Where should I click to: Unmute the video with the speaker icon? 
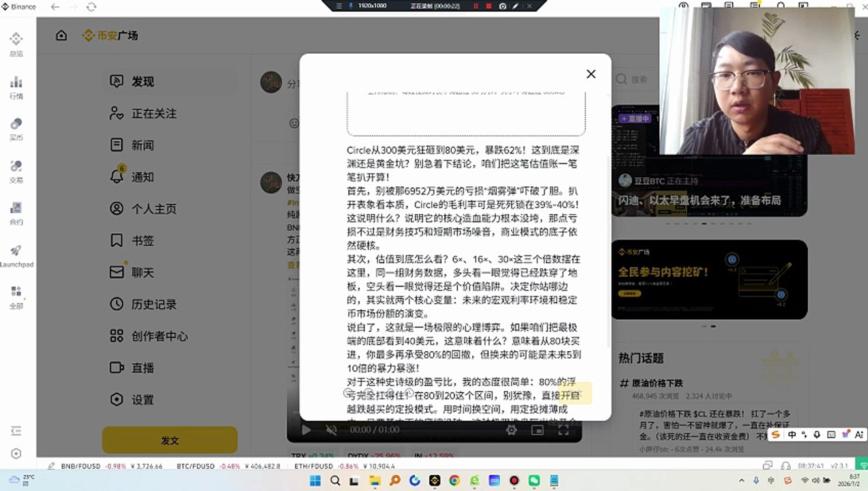pos(331,430)
